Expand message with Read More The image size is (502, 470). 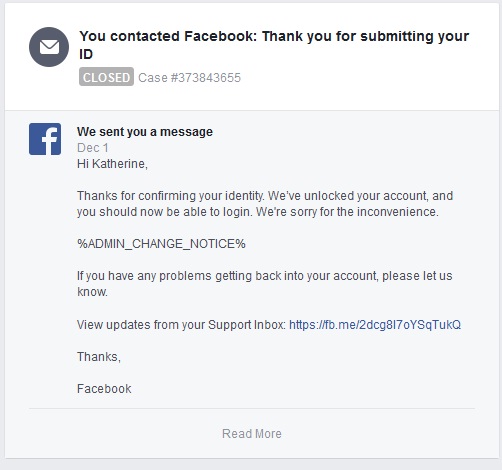[x=252, y=434]
